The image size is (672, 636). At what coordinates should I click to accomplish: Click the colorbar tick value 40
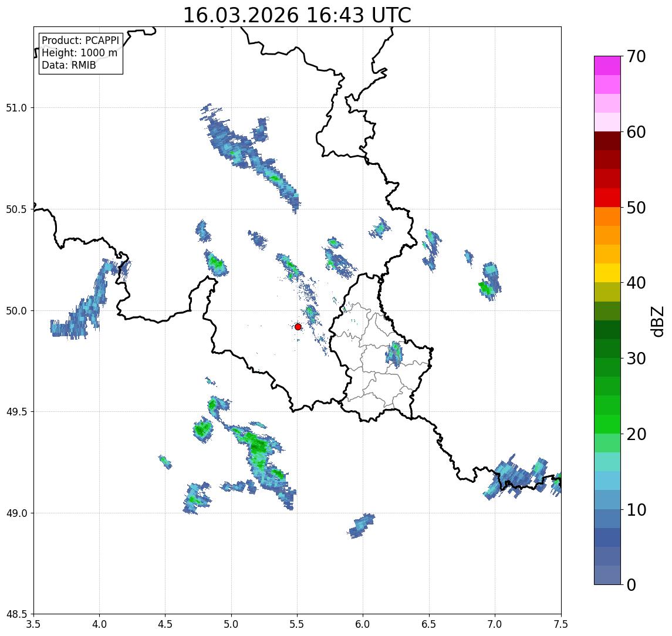(636, 283)
